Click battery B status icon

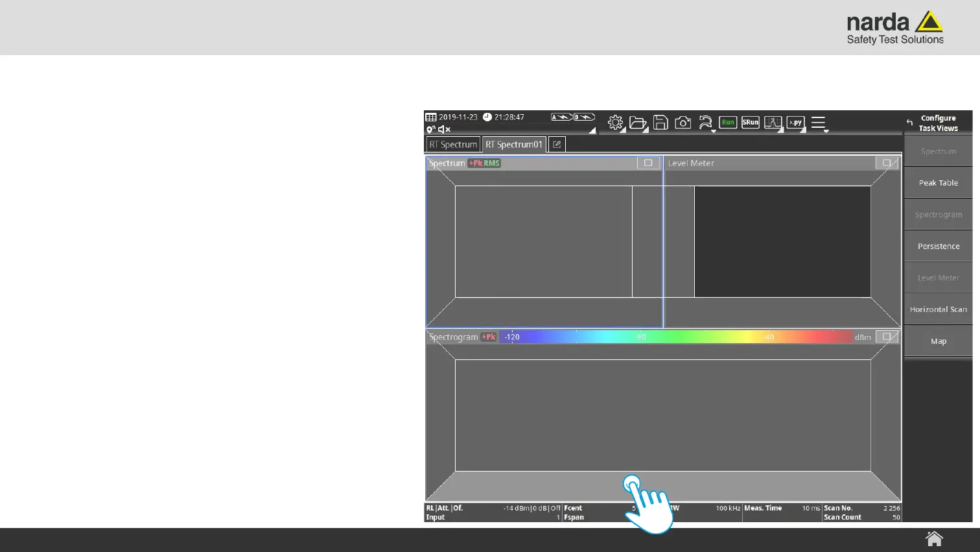click(x=584, y=117)
